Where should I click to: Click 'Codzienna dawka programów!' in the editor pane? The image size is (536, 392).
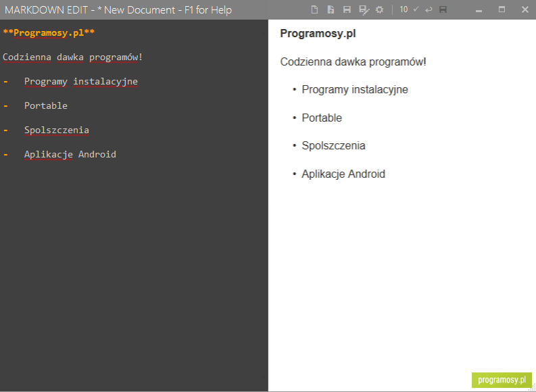click(72, 57)
